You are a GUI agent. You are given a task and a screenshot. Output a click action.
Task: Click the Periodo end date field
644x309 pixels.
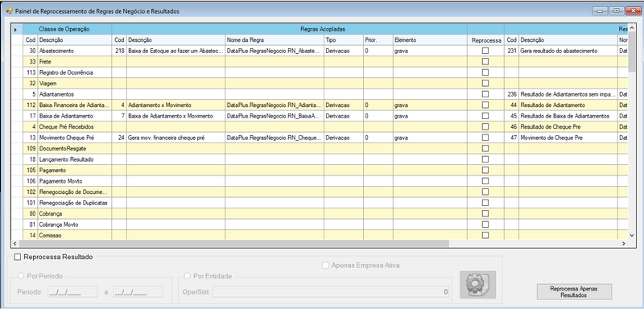click(138, 292)
